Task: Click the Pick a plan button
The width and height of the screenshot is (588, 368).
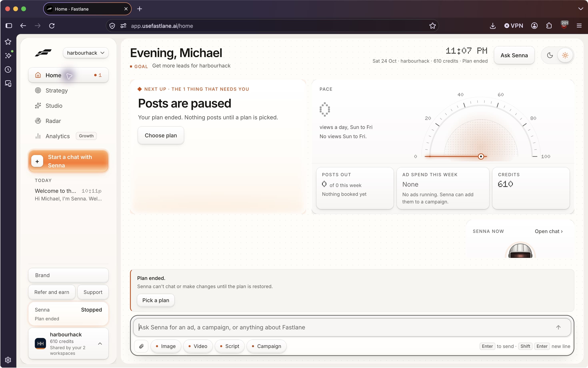Action: (156, 300)
